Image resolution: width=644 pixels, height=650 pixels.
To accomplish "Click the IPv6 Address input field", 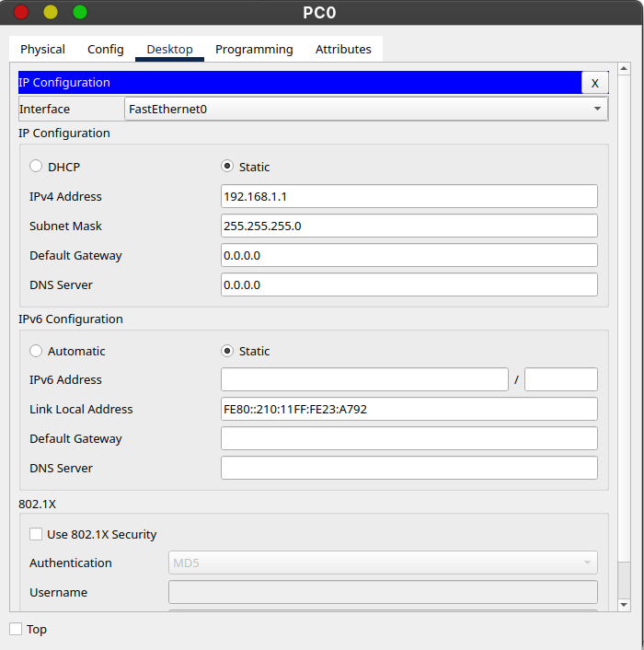I will [x=364, y=379].
